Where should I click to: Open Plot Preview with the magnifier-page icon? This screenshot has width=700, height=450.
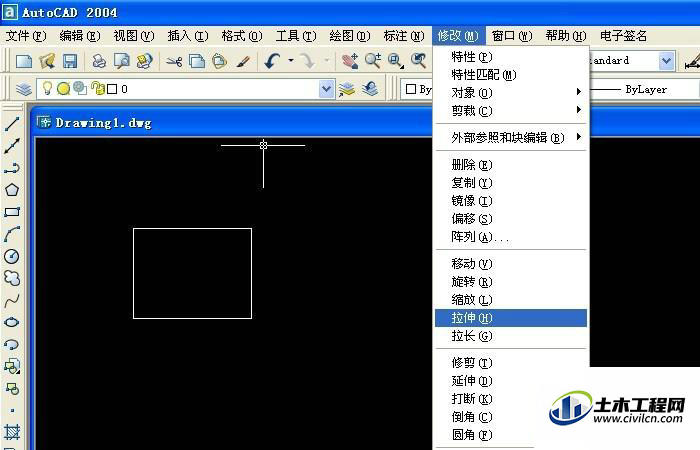121,61
